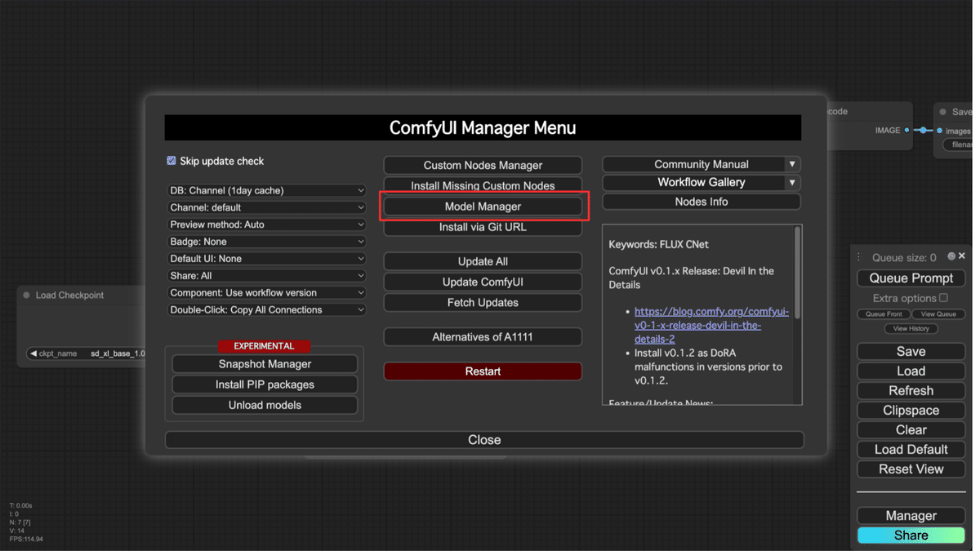Click Install via Git URL
This screenshot has height=551, width=980.
[483, 227]
